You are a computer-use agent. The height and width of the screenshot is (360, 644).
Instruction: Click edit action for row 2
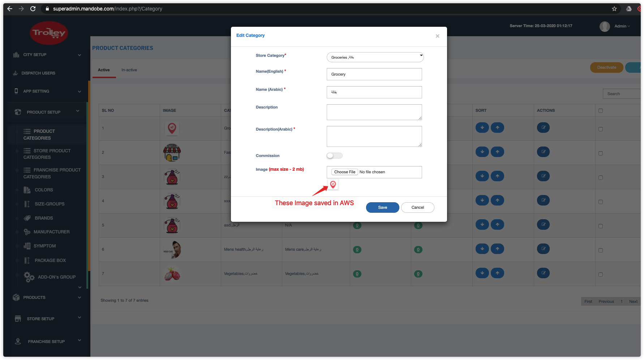pos(543,152)
